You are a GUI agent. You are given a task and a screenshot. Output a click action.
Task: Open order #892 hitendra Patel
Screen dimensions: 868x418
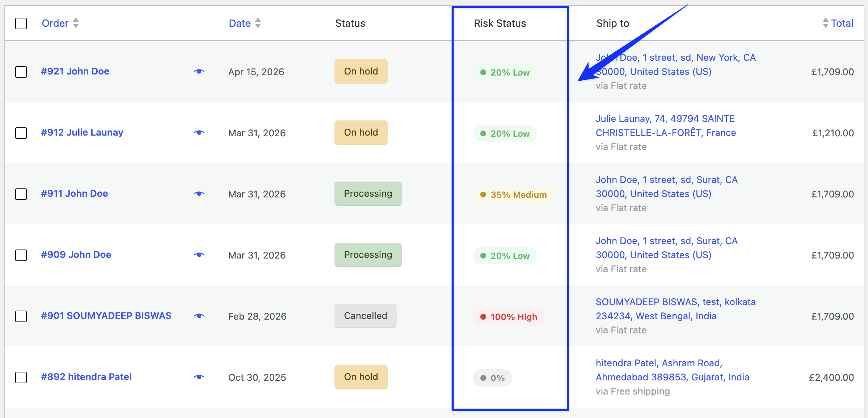tap(86, 377)
